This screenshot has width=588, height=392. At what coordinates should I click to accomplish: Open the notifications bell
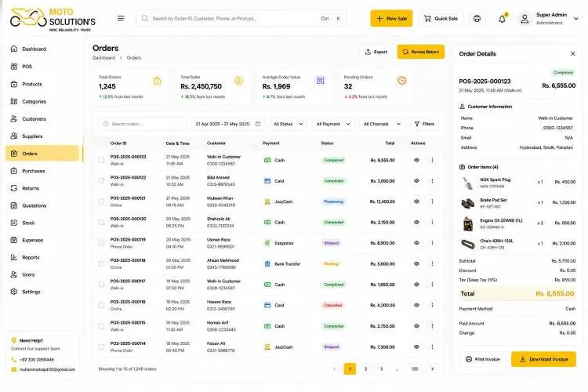(502, 18)
